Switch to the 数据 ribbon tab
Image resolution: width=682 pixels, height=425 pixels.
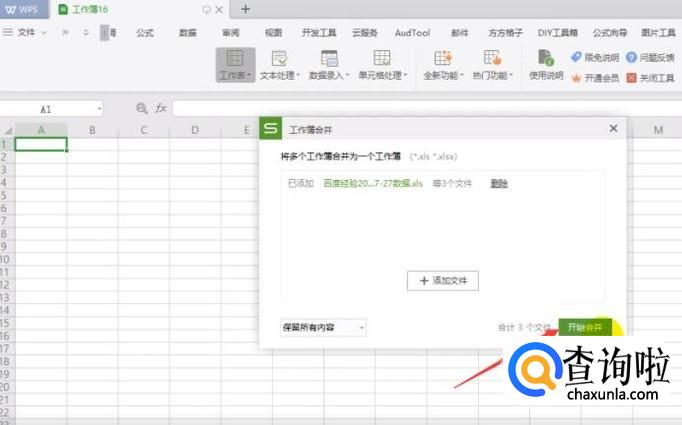point(188,33)
